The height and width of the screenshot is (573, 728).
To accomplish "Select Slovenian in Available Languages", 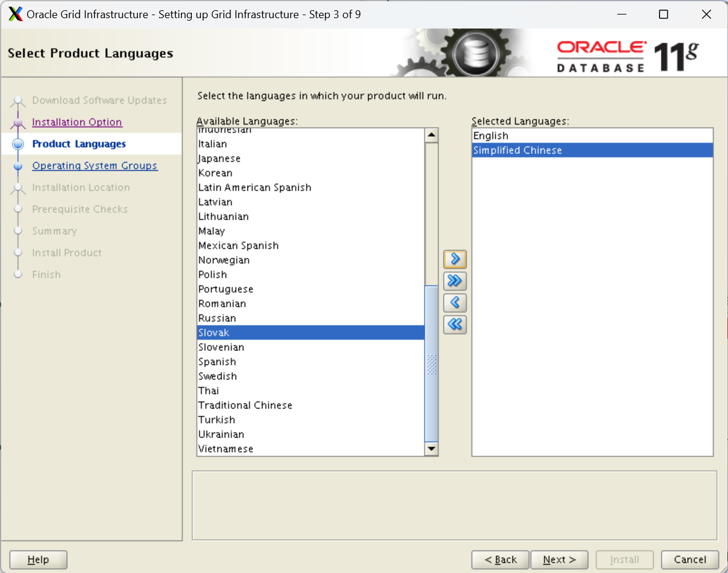I will click(x=310, y=347).
